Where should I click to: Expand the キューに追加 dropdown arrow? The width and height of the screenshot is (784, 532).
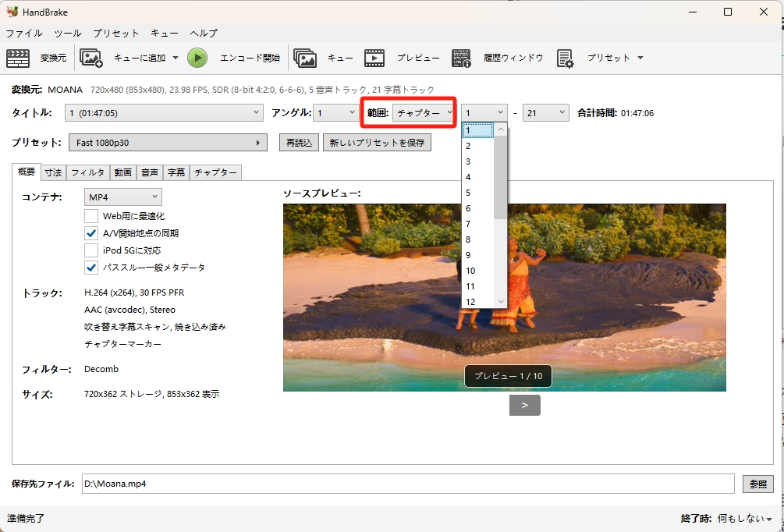pyautogui.click(x=176, y=58)
